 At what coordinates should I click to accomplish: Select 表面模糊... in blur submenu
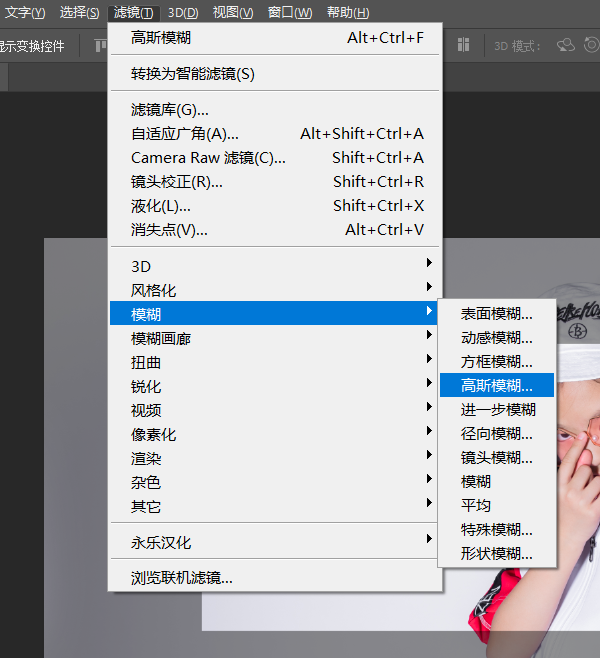pyautogui.click(x=497, y=313)
